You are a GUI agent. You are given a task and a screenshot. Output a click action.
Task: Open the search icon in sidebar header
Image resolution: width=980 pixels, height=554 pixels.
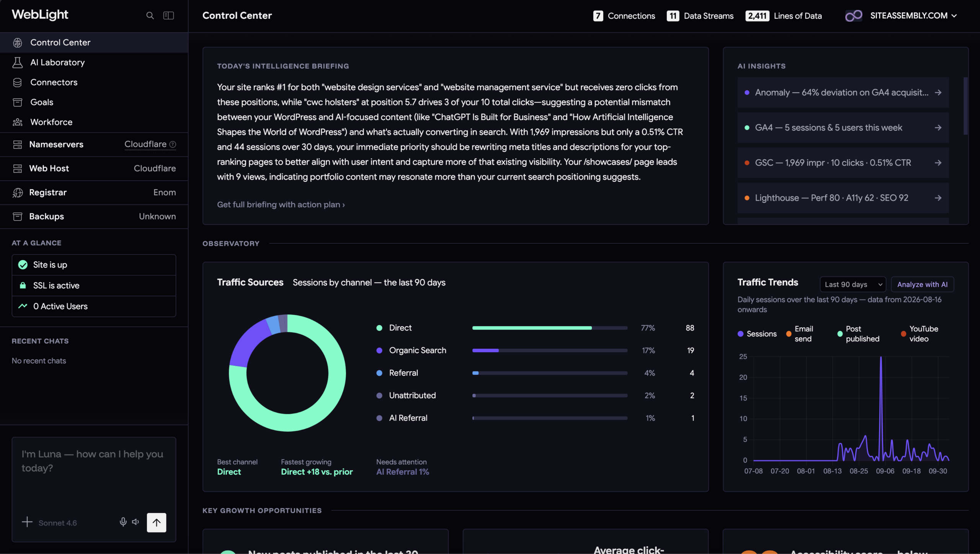(150, 16)
